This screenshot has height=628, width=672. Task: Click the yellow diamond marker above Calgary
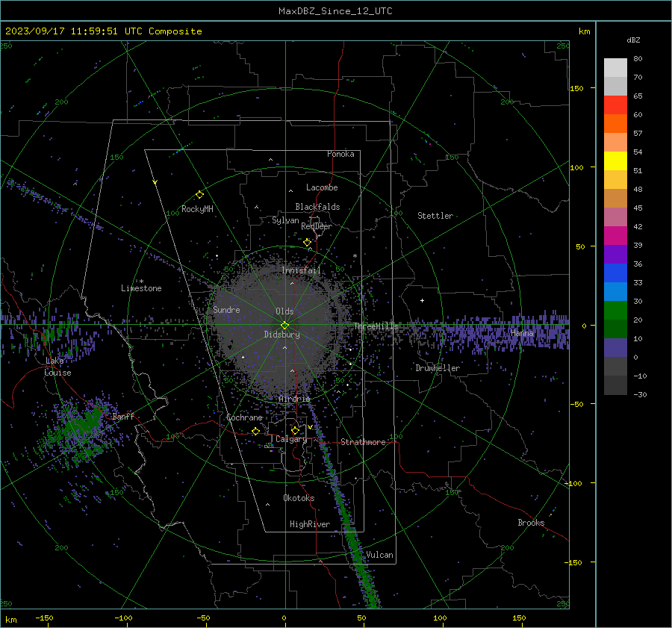click(x=295, y=430)
